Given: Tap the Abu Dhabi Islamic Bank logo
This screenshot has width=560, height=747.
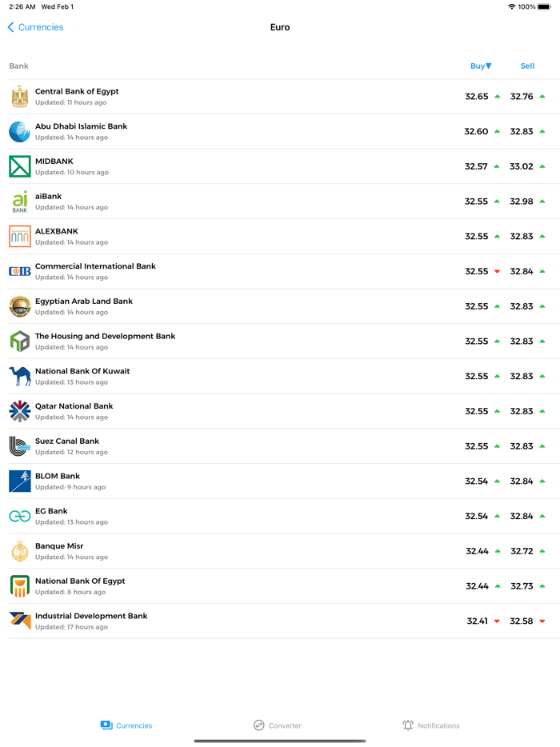Looking at the screenshot, I should [20, 132].
